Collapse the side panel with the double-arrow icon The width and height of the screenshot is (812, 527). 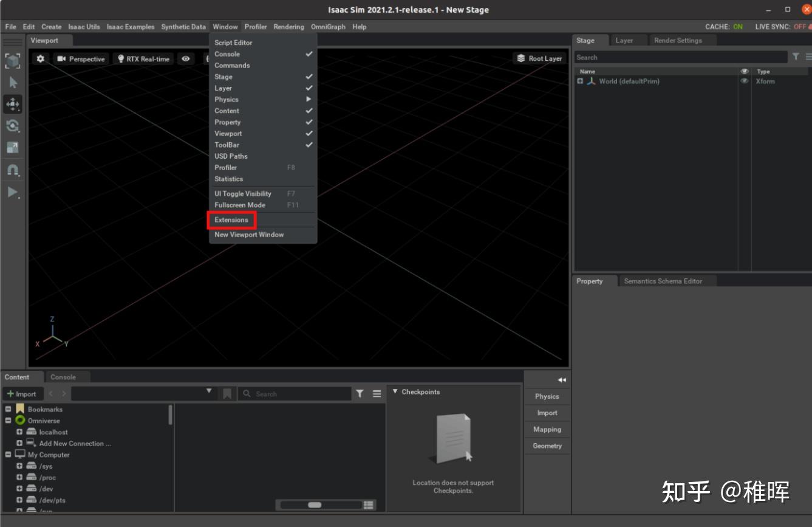[x=562, y=380]
